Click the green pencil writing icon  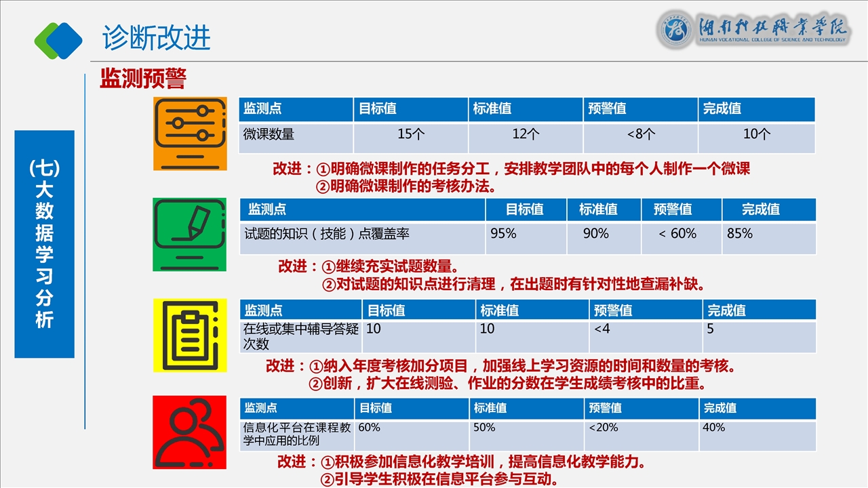(x=190, y=235)
